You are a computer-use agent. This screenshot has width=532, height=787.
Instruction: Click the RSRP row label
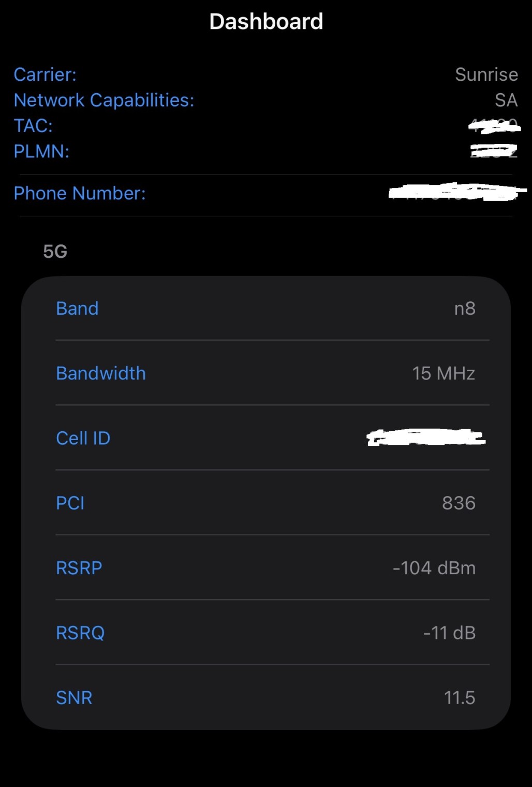[x=79, y=568]
